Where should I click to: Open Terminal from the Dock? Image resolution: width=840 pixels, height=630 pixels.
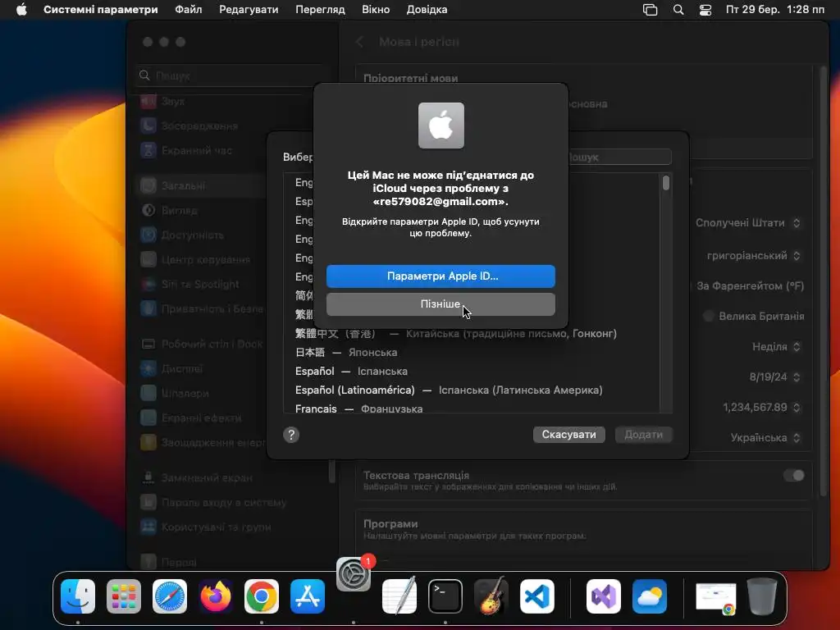point(445,596)
